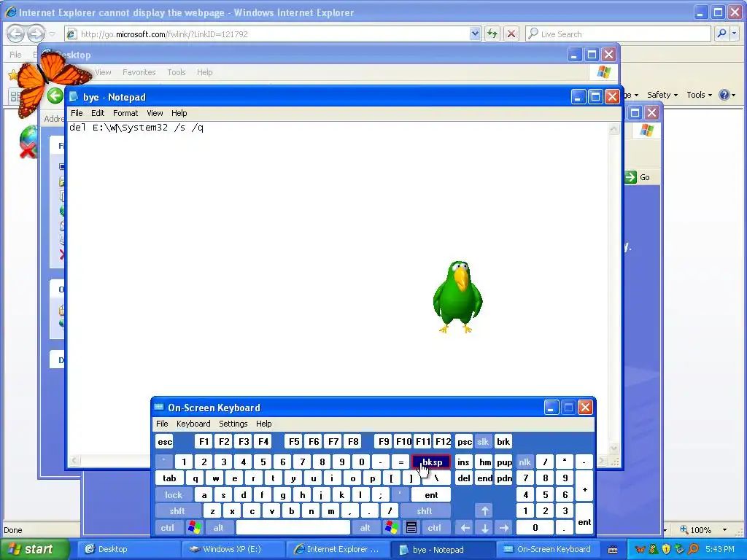Click the IE Help question mark icon
Image resolution: width=747 pixels, height=560 pixels.
pyautogui.click(x=724, y=95)
